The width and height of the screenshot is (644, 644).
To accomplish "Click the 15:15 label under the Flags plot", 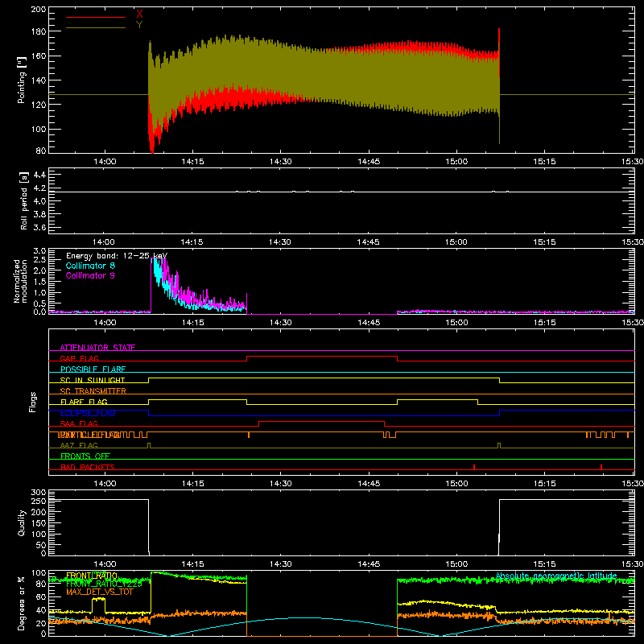I will (x=545, y=484).
